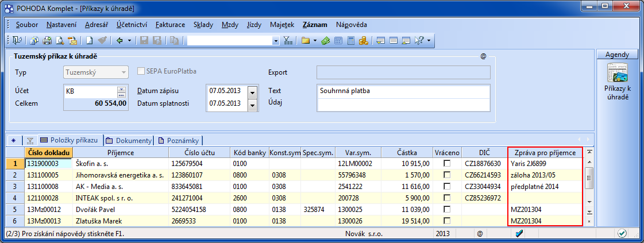
Task: Click the copy documents toolbar icon
Action: point(35,40)
